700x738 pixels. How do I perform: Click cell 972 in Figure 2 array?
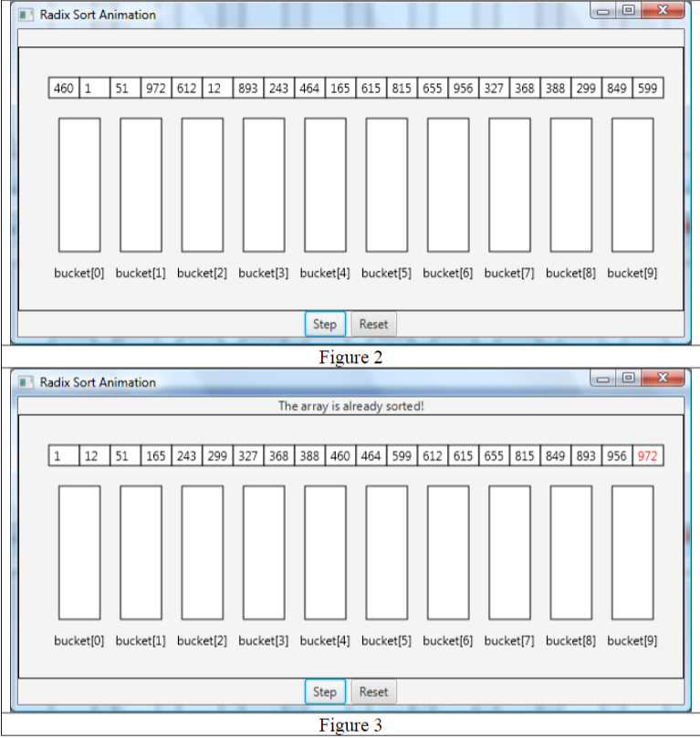point(156,88)
